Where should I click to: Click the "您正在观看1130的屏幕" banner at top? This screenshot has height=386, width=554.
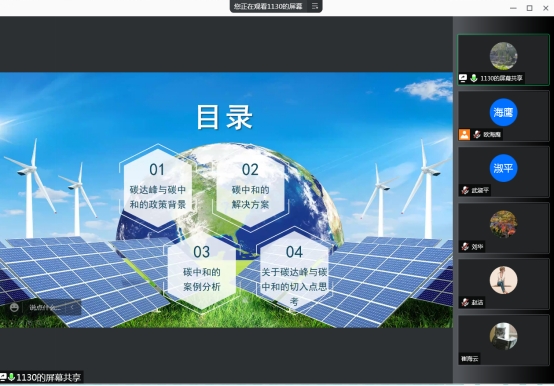click(268, 6)
